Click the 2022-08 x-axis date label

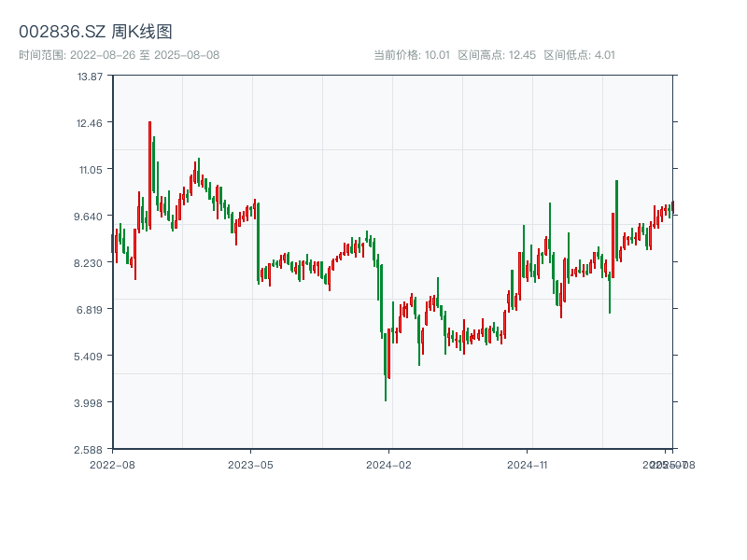112,464
